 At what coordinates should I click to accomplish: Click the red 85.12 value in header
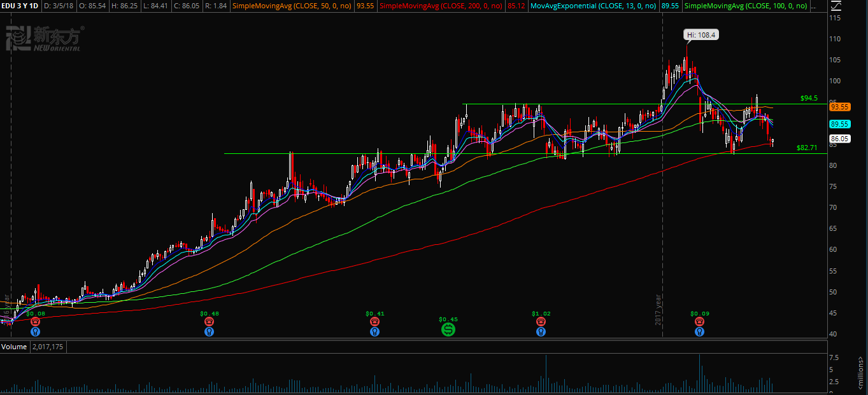pos(517,6)
